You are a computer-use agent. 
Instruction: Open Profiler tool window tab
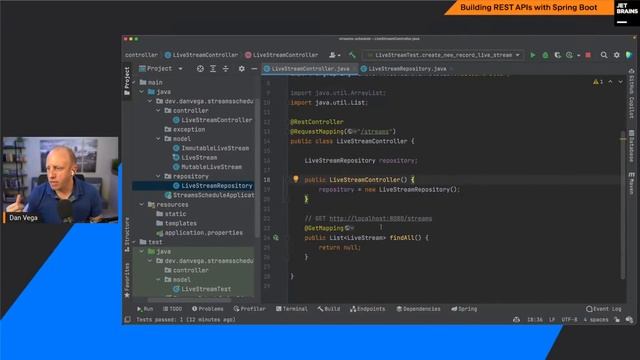pos(249,309)
